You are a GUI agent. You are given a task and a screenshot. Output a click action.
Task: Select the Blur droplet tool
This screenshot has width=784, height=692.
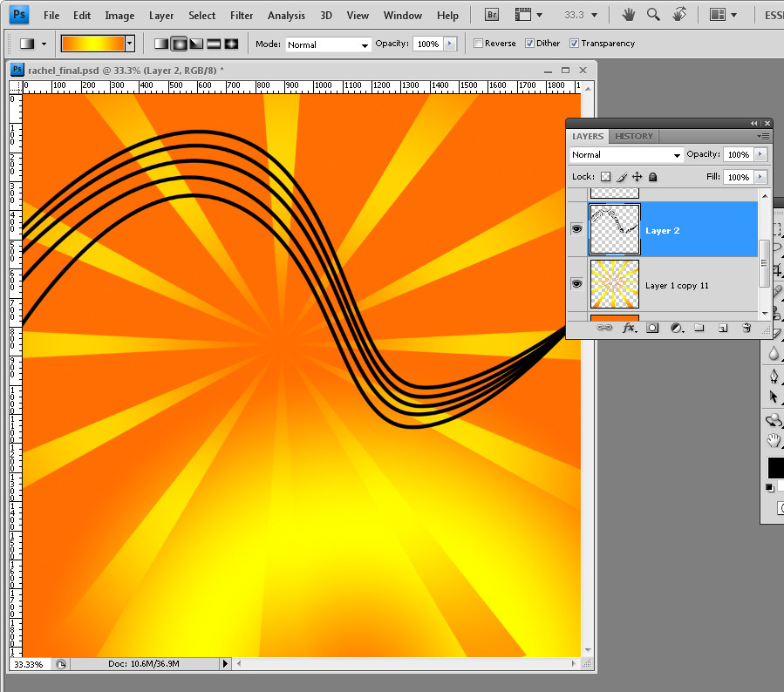point(774,353)
